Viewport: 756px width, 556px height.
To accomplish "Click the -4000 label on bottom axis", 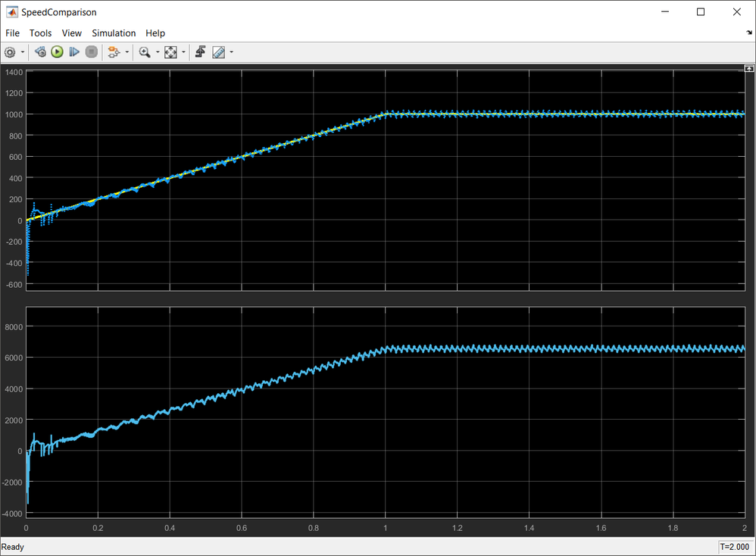I will coord(13,514).
